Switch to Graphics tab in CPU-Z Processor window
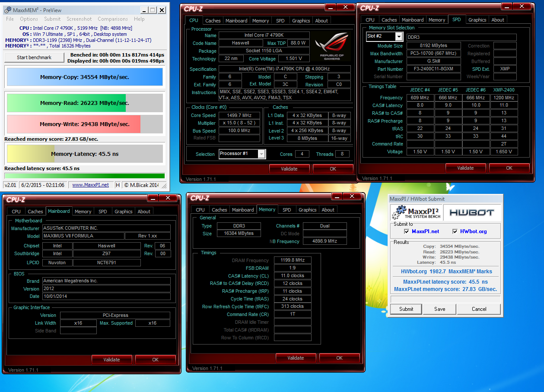 (301, 21)
